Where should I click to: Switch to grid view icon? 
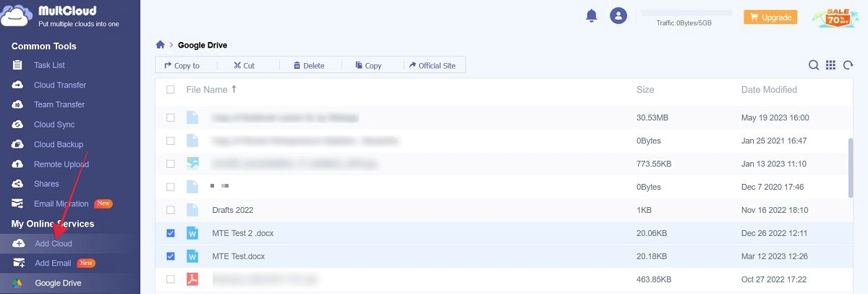click(x=831, y=65)
